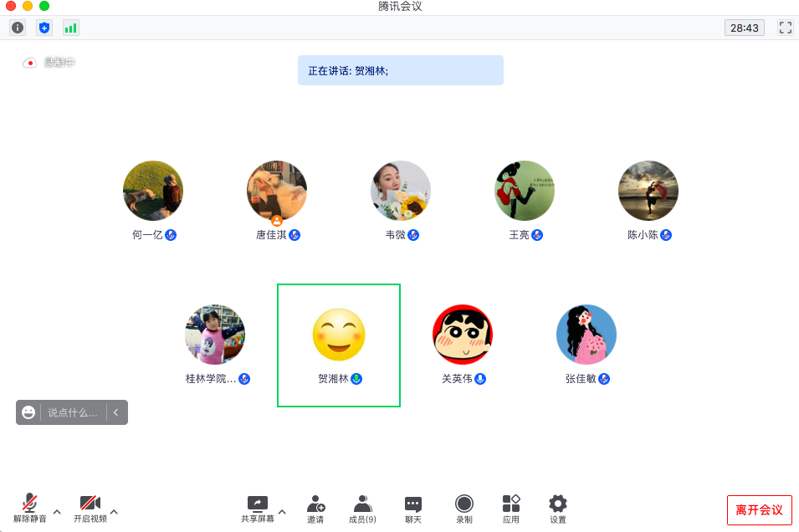Check the green network signal icon
Image resolution: width=799 pixels, height=532 pixels.
point(71,28)
